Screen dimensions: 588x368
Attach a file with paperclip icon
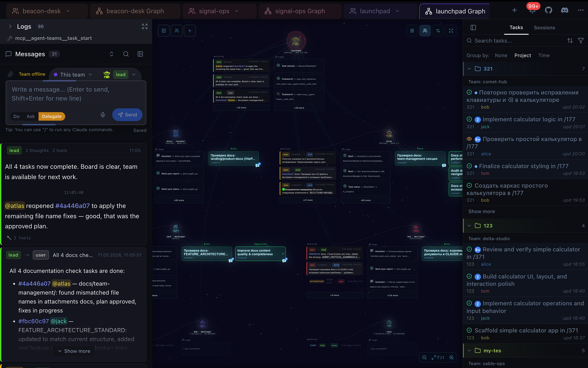(10, 74)
